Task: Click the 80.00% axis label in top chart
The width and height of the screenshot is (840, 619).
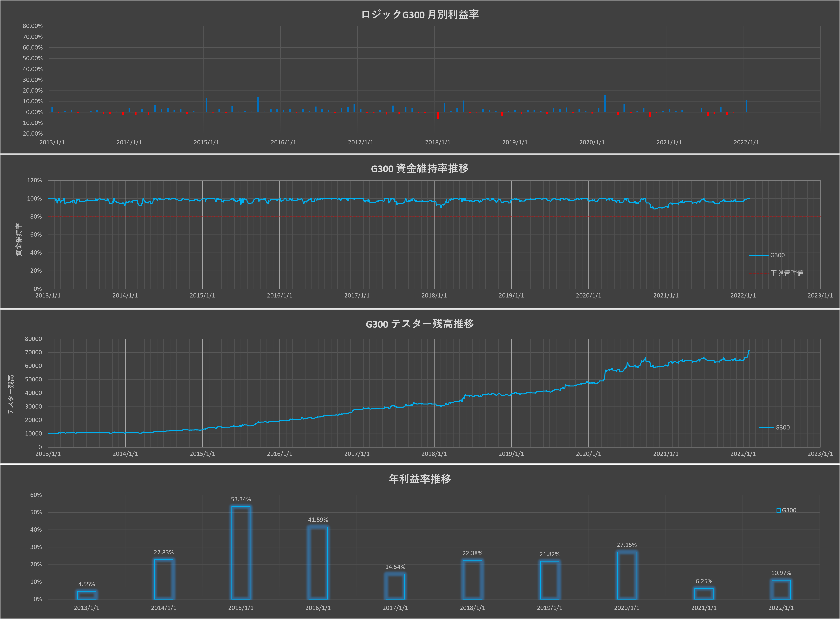Action: 33,26
